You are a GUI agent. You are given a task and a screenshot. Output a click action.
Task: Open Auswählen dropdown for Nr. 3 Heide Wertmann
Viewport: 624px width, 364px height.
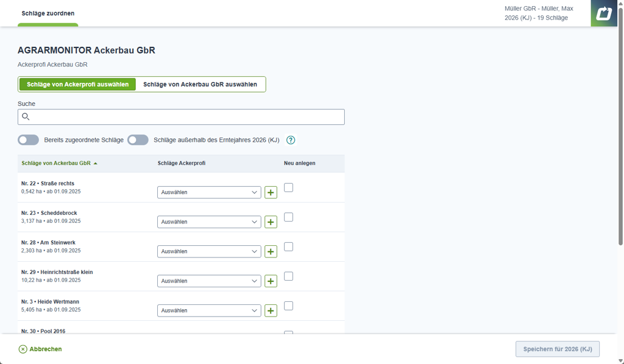click(x=209, y=310)
